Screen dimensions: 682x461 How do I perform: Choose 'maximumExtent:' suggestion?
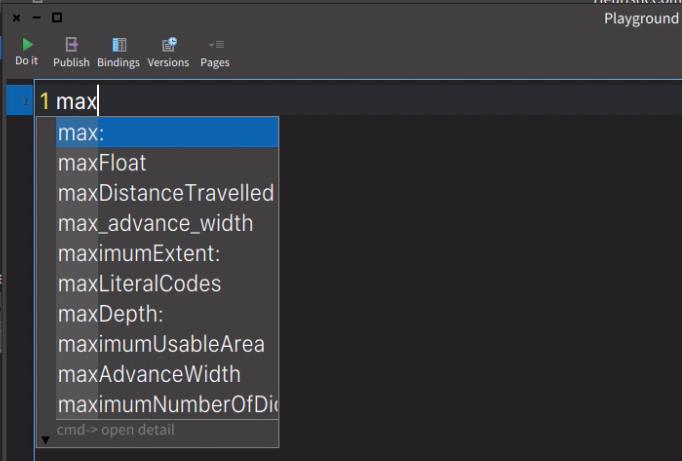point(167,253)
